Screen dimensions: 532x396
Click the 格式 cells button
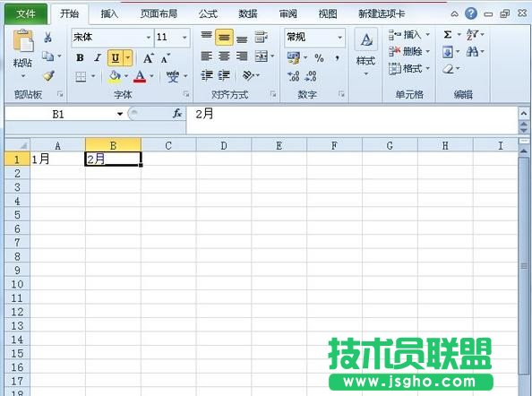[409, 69]
